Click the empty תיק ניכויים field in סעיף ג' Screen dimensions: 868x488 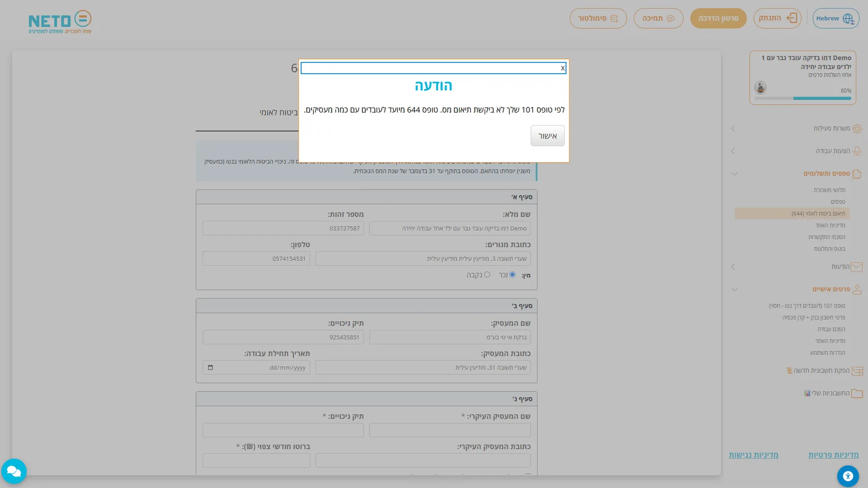pyautogui.click(x=283, y=430)
